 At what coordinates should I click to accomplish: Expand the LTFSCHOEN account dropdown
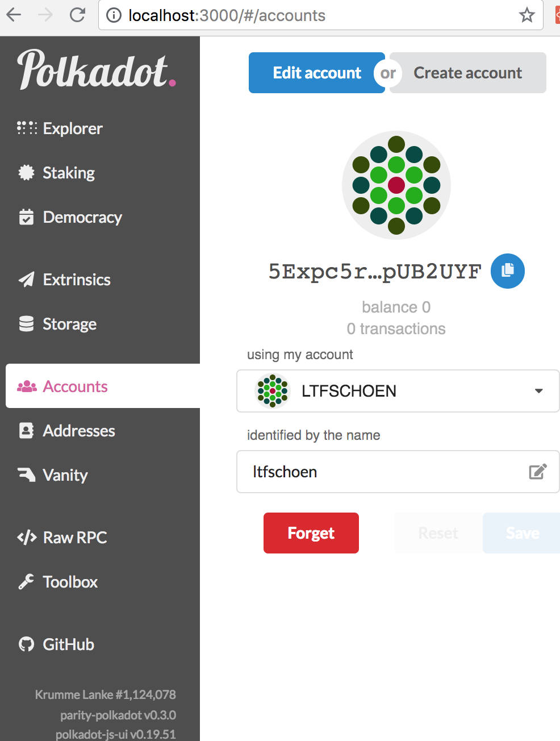click(398, 391)
